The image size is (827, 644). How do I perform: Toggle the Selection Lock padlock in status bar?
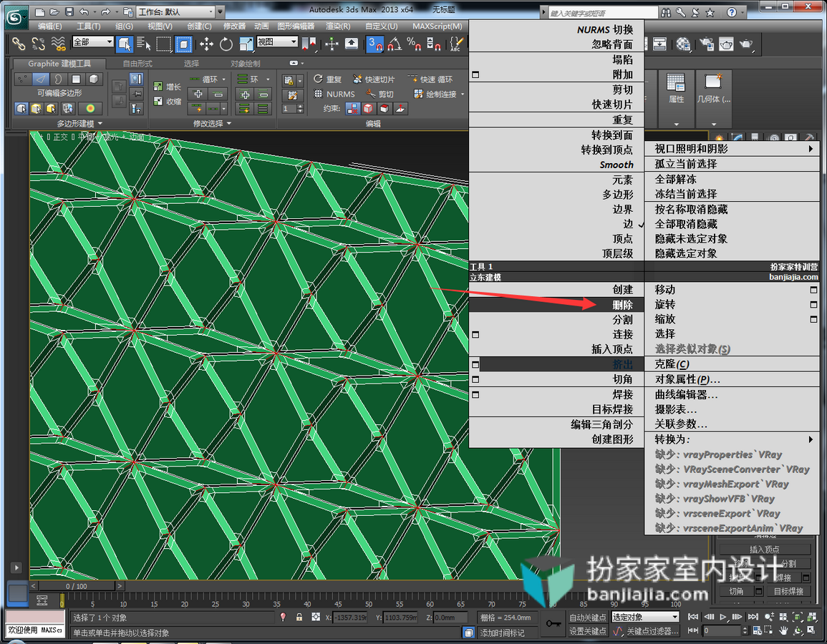coord(299,617)
